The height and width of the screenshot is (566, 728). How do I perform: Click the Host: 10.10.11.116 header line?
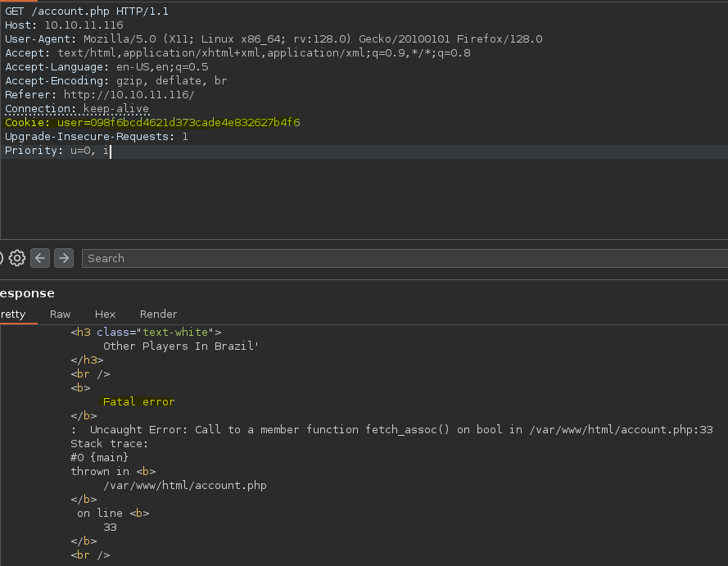point(64,25)
